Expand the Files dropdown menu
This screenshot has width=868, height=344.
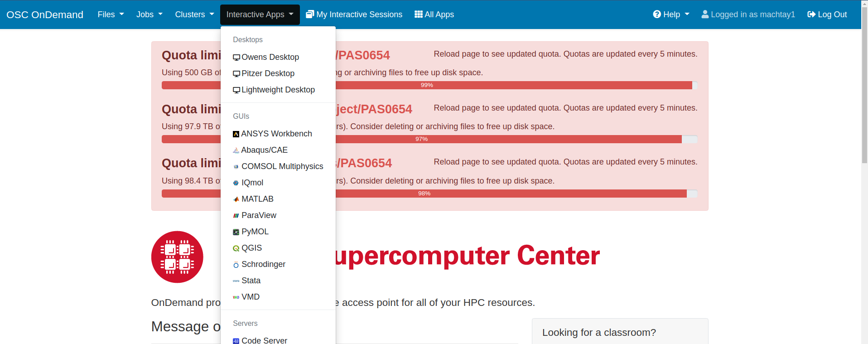tap(111, 15)
